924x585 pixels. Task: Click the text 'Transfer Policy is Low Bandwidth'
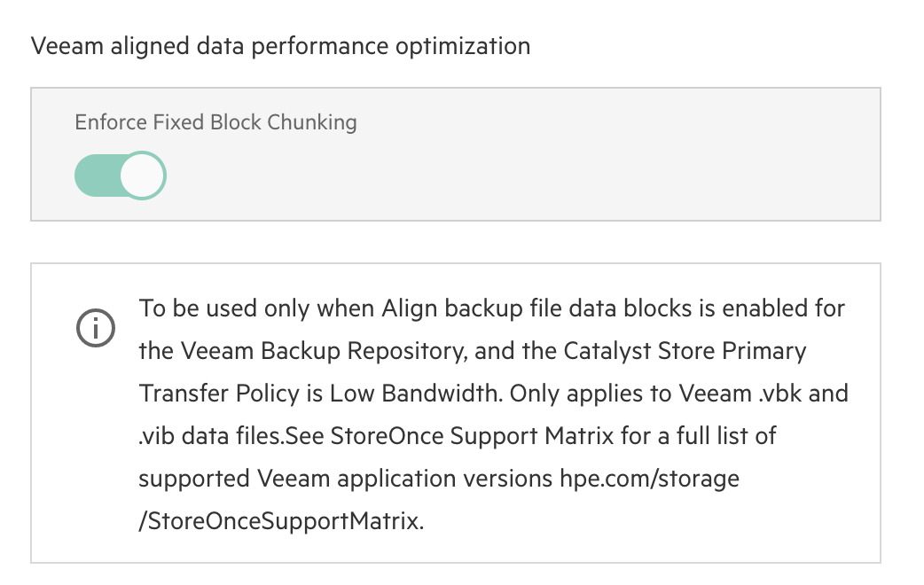tap(320, 394)
